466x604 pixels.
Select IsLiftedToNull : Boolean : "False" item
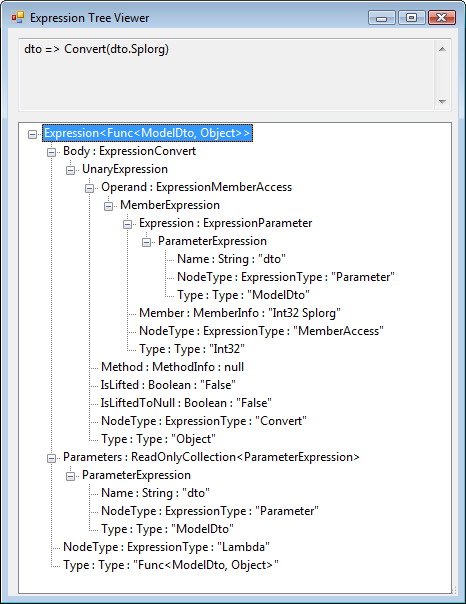[x=186, y=403]
